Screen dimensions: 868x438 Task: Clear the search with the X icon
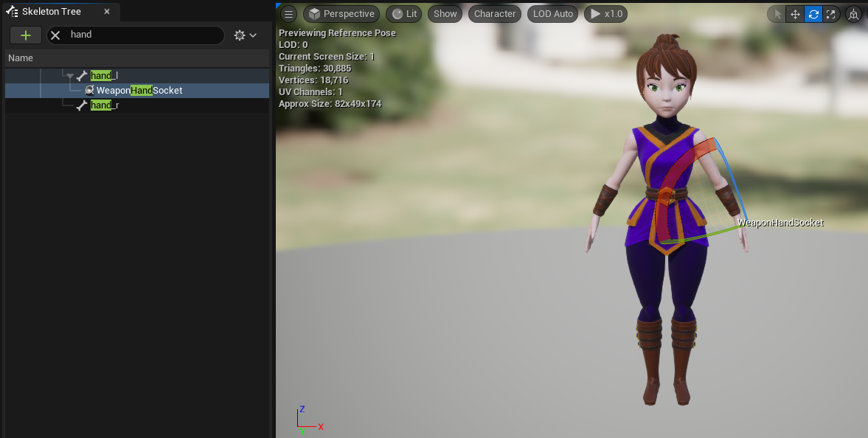point(55,35)
